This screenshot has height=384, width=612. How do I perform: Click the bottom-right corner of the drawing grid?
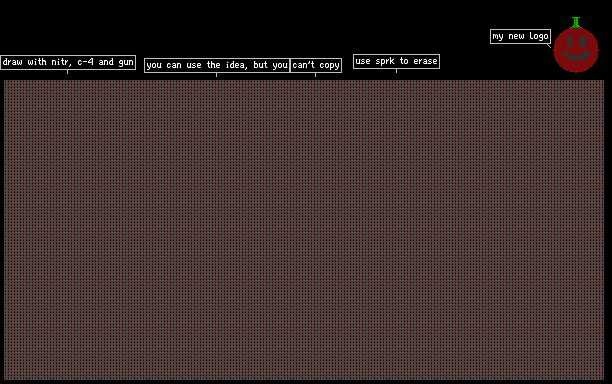[603, 379]
